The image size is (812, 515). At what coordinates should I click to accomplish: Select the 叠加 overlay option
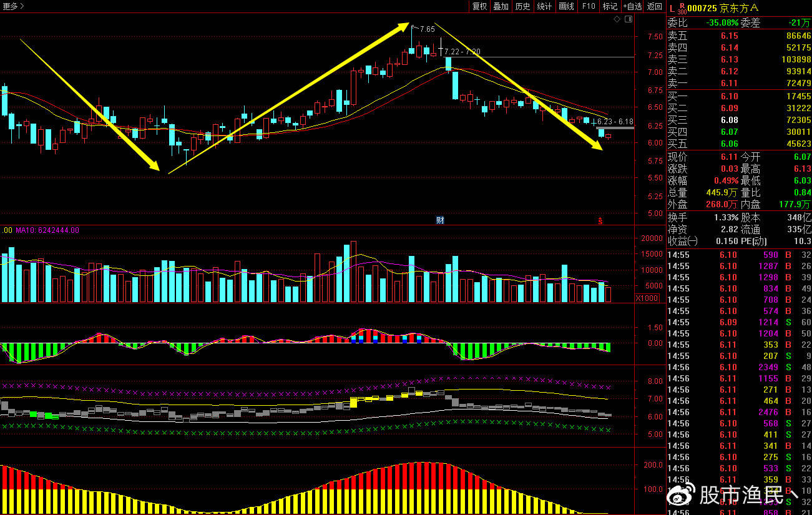pos(501,6)
